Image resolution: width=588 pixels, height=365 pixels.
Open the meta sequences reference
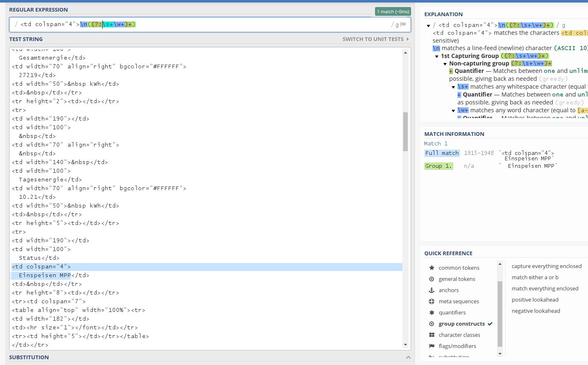pyautogui.click(x=459, y=301)
